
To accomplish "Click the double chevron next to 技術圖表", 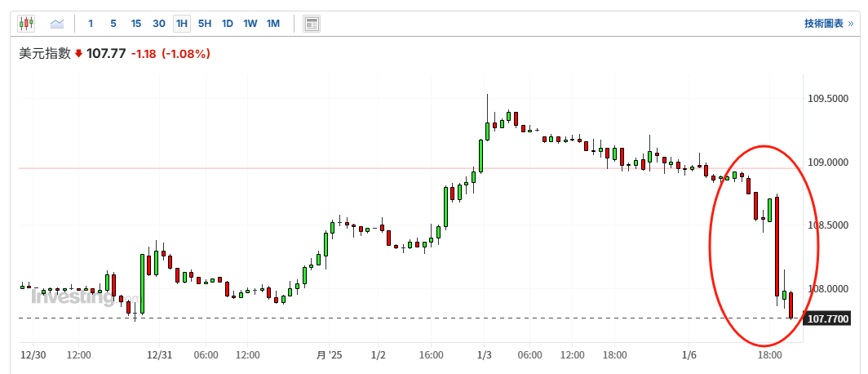I will point(851,24).
